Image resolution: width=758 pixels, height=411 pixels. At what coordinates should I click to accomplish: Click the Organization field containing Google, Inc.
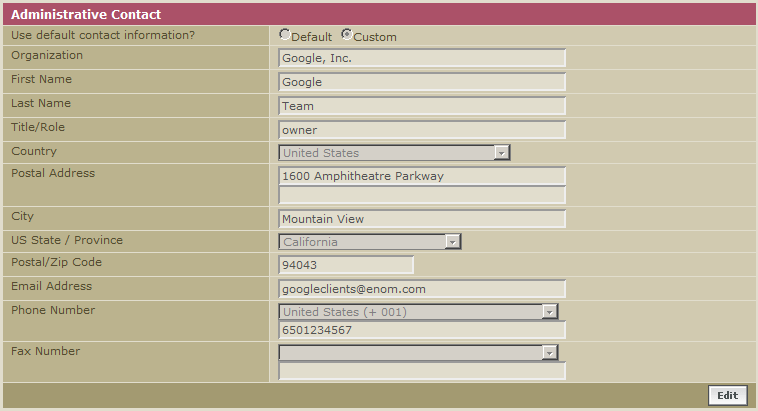pos(422,58)
